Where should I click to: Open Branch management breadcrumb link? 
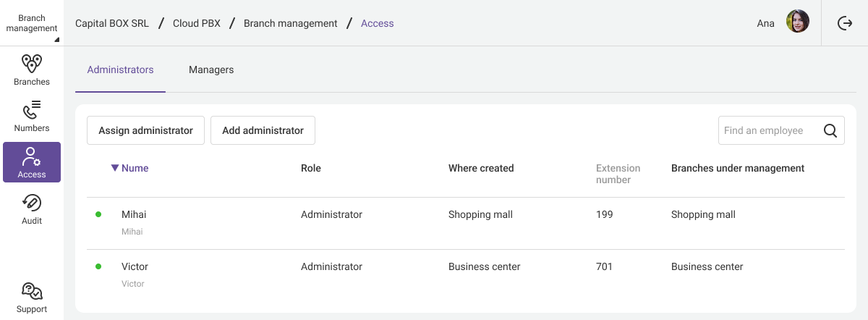point(290,23)
